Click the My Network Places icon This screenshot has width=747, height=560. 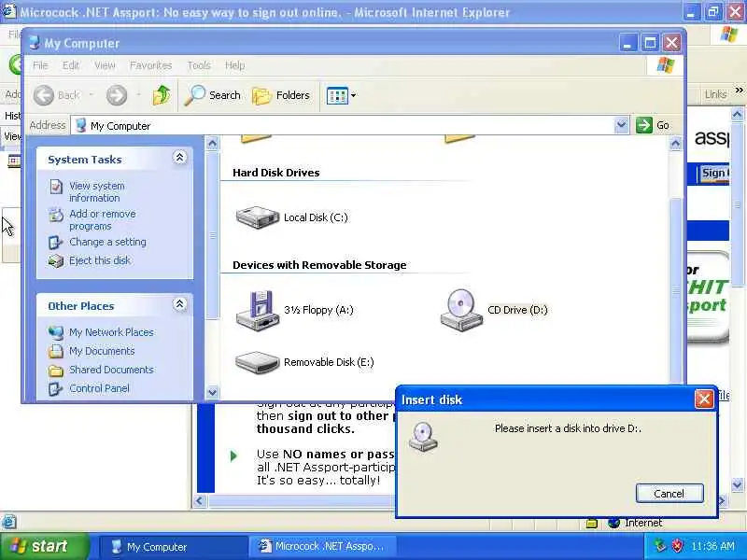tap(56, 332)
